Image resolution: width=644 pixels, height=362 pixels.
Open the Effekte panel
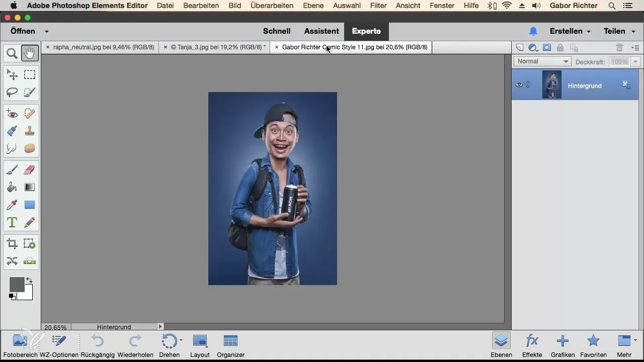[532, 345]
